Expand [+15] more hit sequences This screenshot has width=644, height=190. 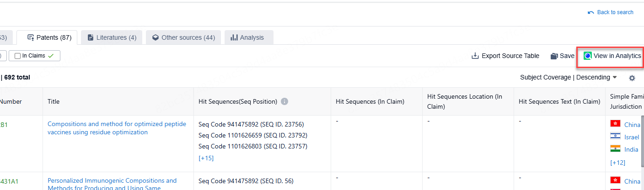tap(206, 158)
